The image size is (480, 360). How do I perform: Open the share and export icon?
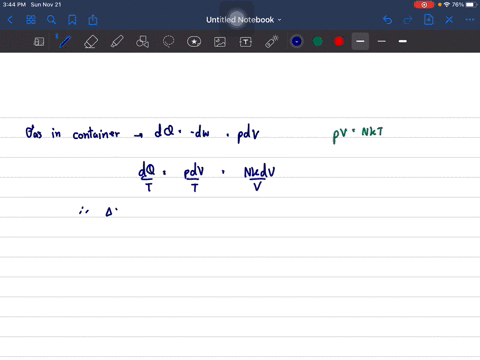click(x=93, y=20)
